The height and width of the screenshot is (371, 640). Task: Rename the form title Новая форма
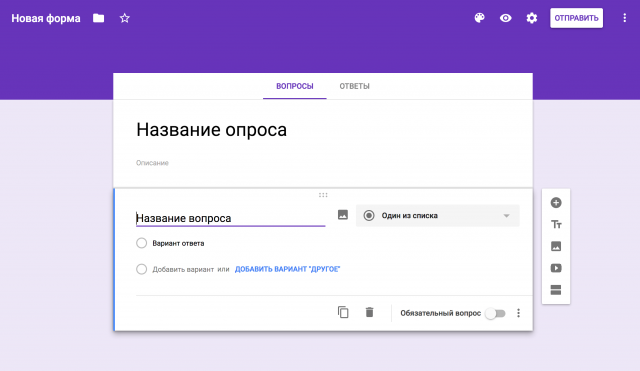(46, 18)
